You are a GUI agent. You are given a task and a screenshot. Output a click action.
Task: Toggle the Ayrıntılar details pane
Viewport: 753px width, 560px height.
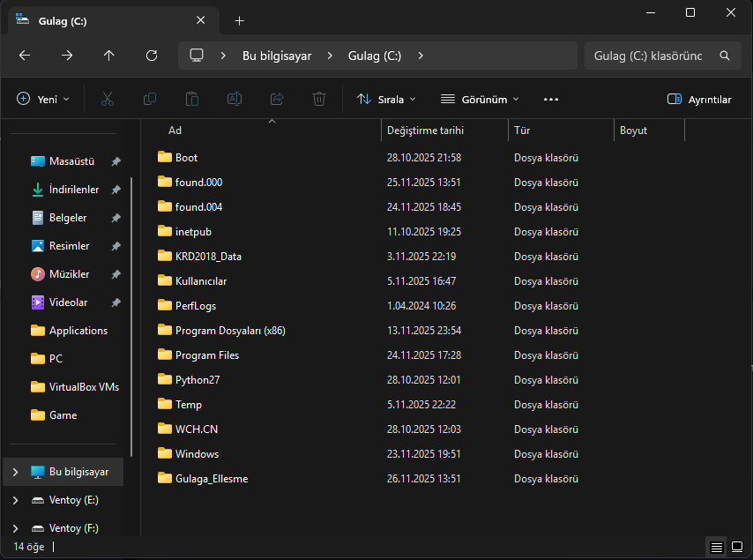tap(699, 100)
